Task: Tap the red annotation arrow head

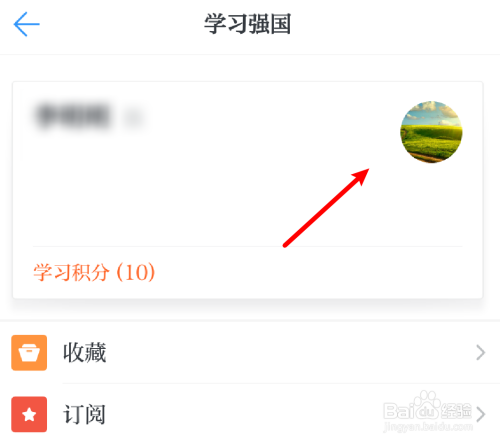Action: point(362,176)
